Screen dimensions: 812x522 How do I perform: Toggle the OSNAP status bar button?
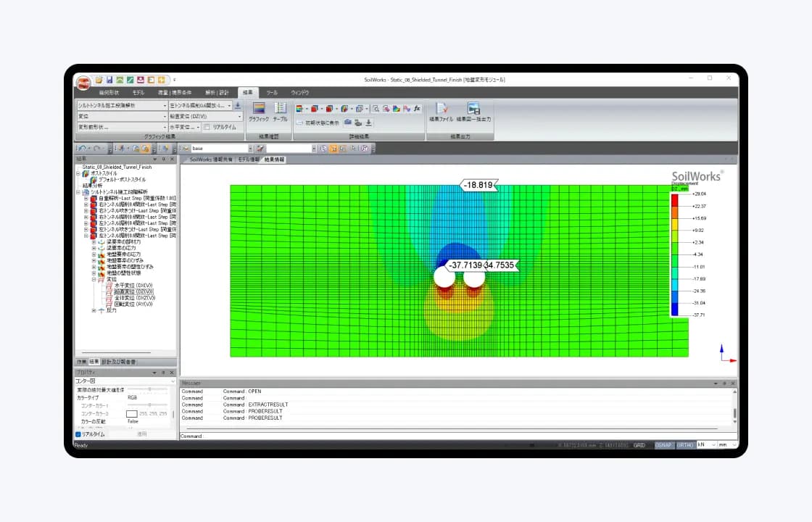coord(663,445)
